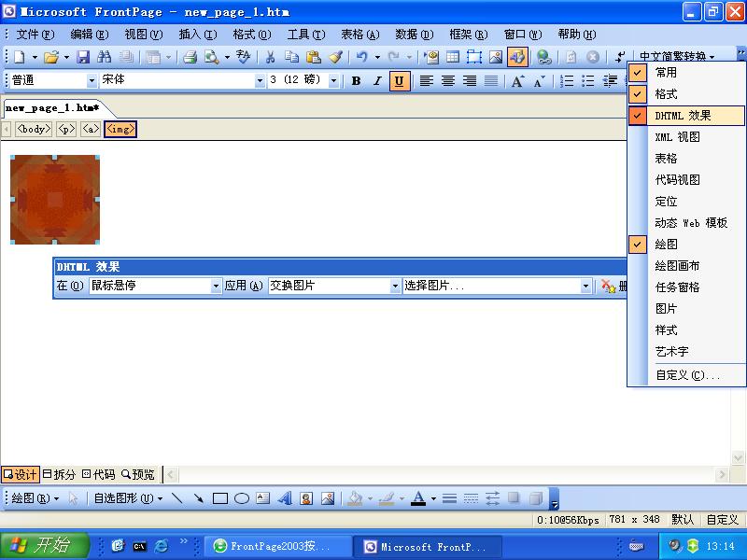
Task: Open the 宋体 font dropdown
Action: (260, 81)
